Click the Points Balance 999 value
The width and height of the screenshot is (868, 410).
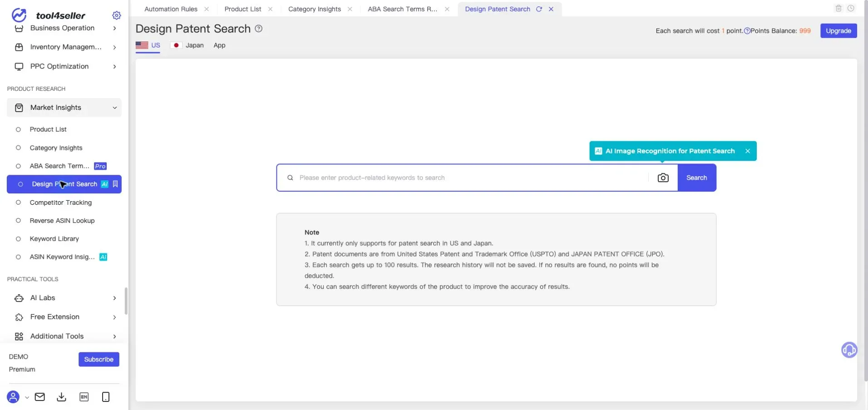click(805, 31)
